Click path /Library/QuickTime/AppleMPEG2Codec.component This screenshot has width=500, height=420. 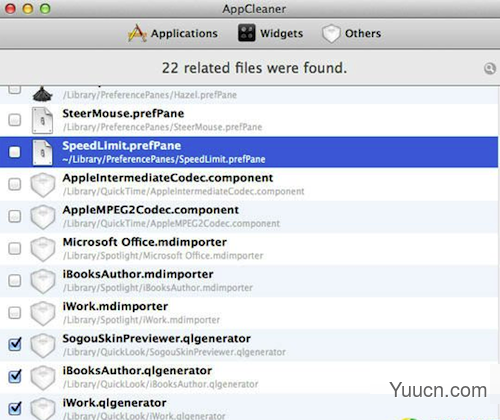pyautogui.click(x=171, y=224)
